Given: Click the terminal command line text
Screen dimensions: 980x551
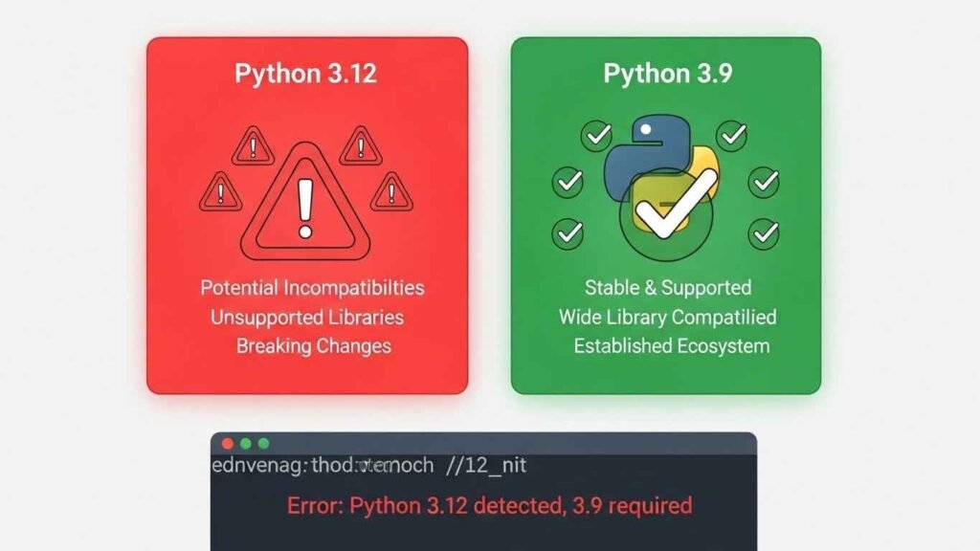Looking at the screenshot, I should coord(368,467).
